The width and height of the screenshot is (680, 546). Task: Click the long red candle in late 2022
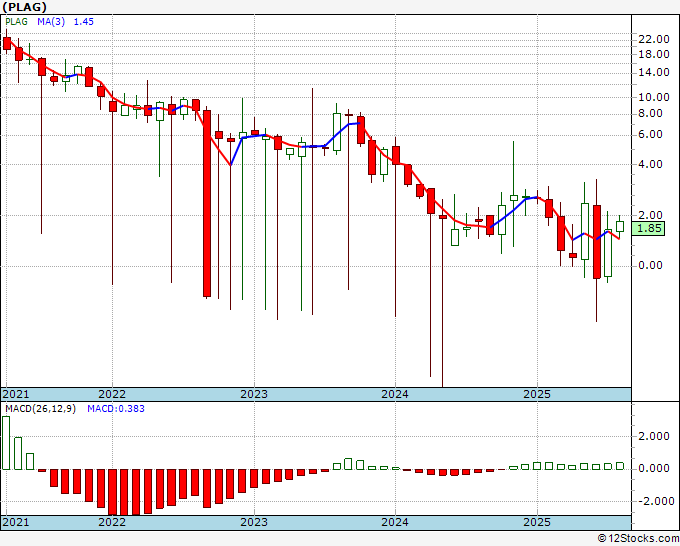(207, 203)
